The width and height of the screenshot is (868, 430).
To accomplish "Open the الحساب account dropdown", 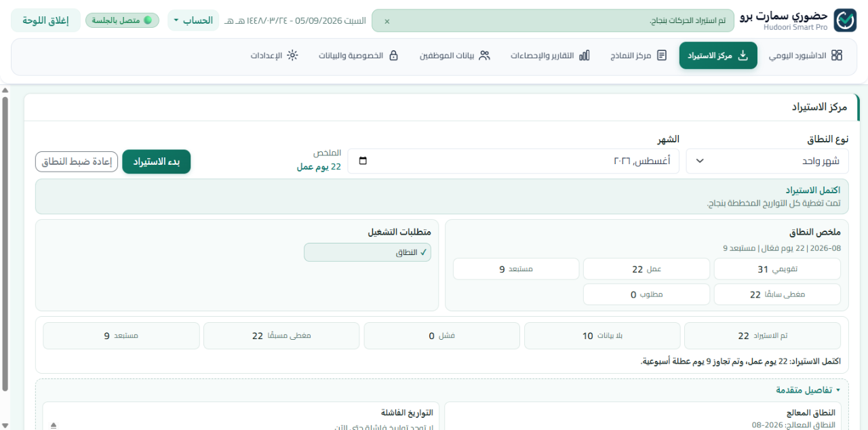I will pyautogui.click(x=193, y=20).
